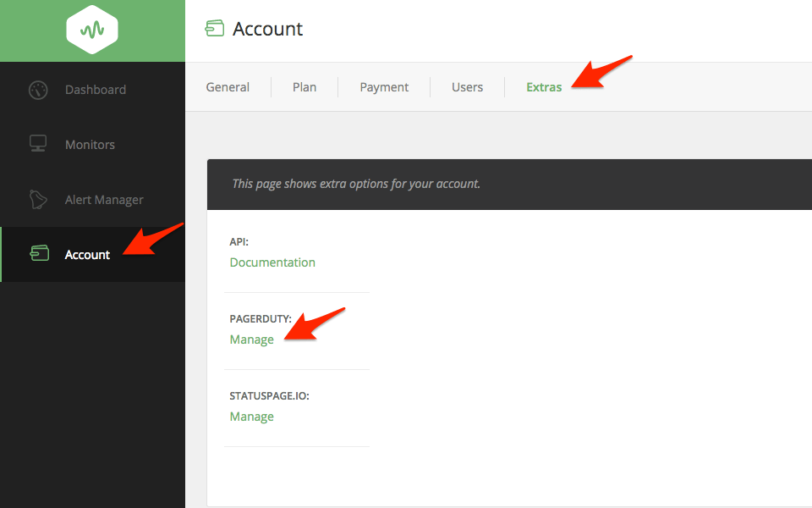
Task: Select the Account sidebar label
Action: 87,255
